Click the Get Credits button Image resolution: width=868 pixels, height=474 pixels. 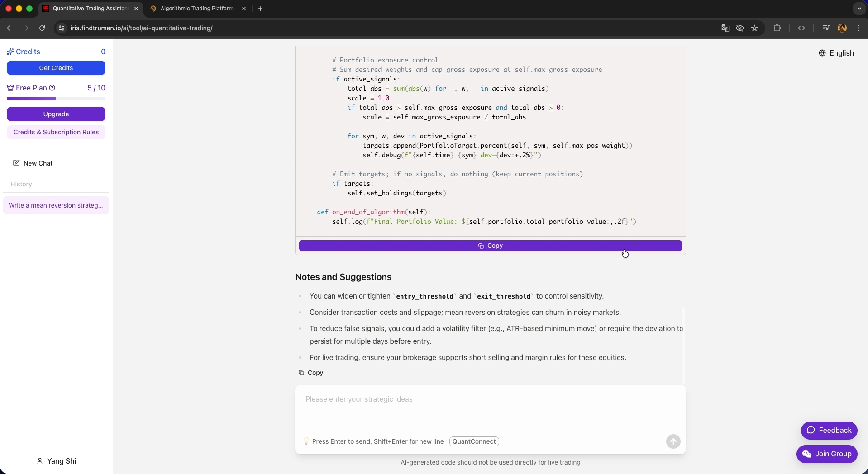[56, 68]
